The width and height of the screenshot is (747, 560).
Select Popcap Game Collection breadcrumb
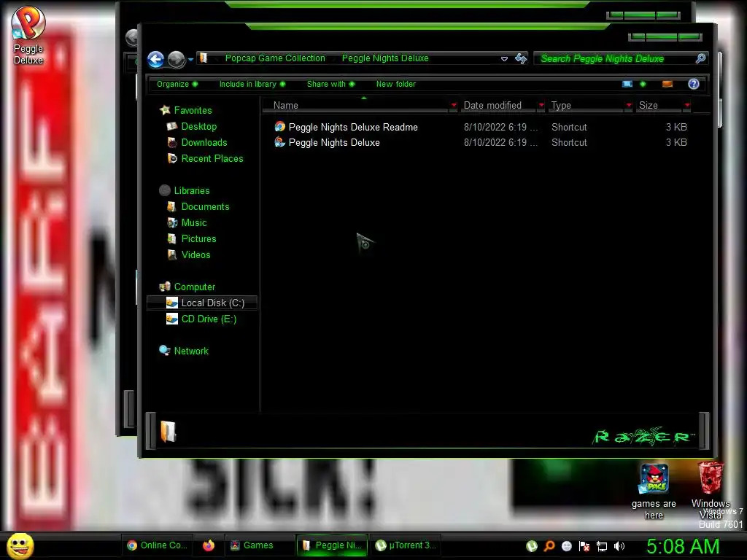pos(275,58)
